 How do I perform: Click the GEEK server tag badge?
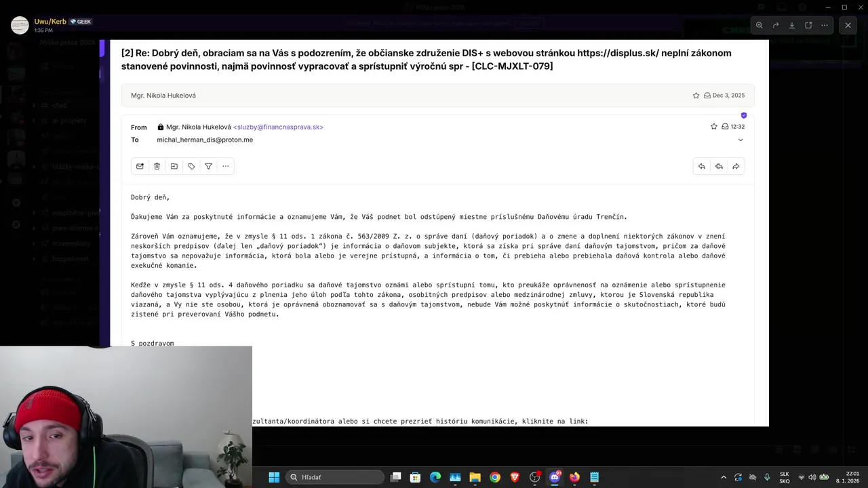[81, 22]
